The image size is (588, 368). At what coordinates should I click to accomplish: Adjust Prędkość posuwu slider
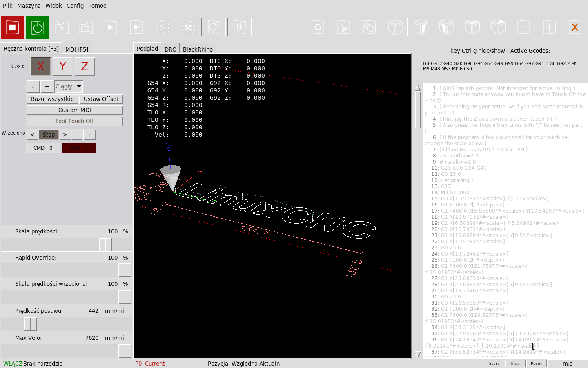tap(31, 324)
